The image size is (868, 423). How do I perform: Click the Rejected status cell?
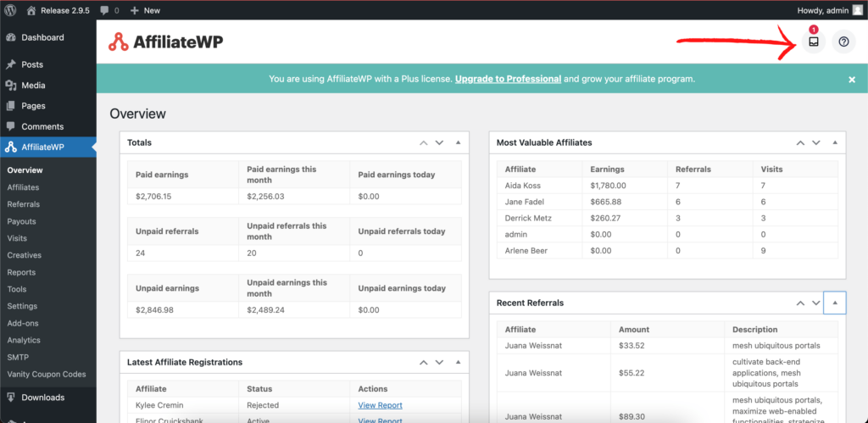click(x=263, y=405)
